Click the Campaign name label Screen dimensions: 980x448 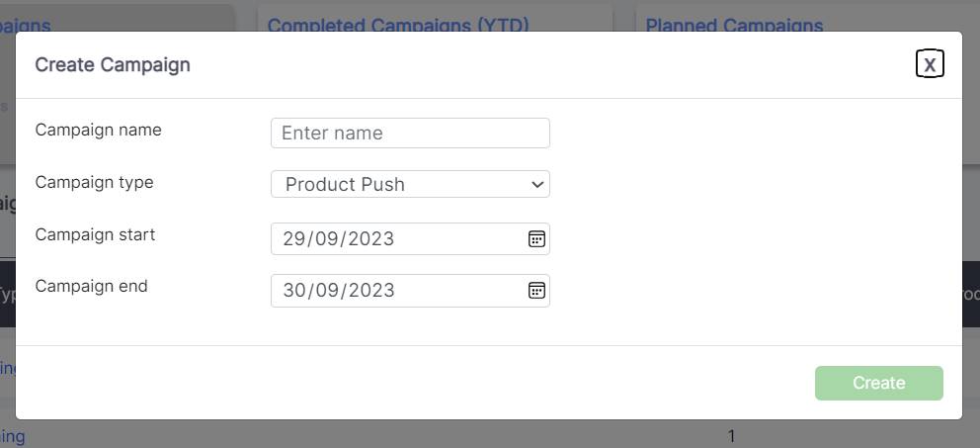[98, 130]
